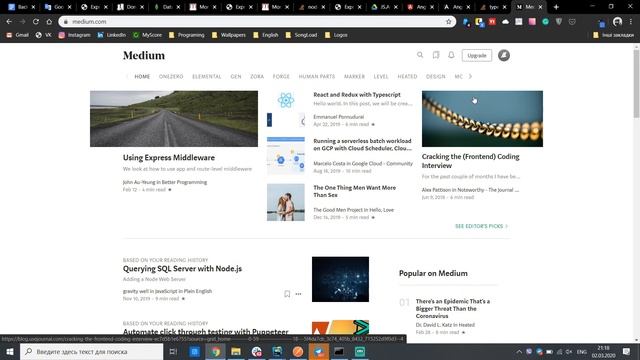Open File Explorer from taskbar
This screenshot has width=640, height=360.
tap(236, 351)
